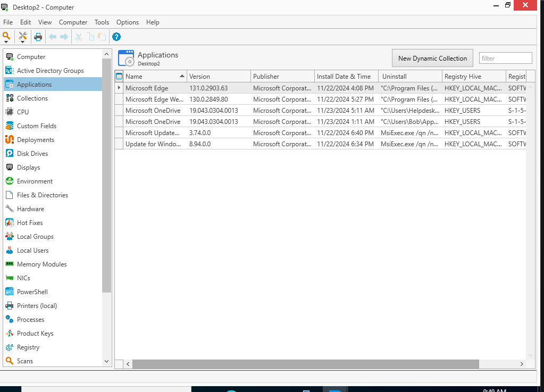The width and height of the screenshot is (544, 392).
Task: Select Hardware in the sidebar
Action: (x=53, y=209)
